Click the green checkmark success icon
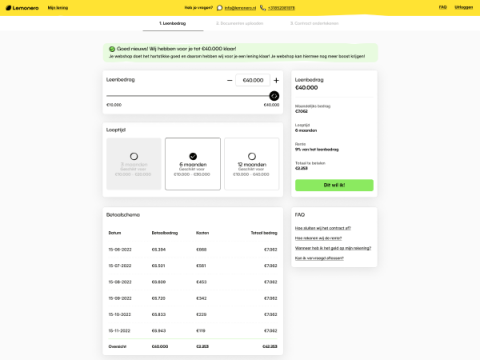Screen dimensions: 480x360 [x=112, y=49]
